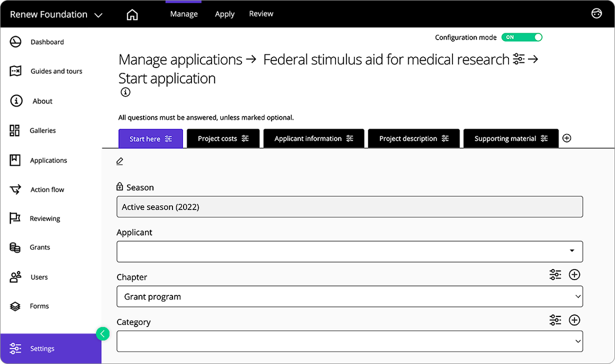The height and width of the screenshot is (364, 615).
Task: Open Action flow in the sidebar
Action: point(47,190)
